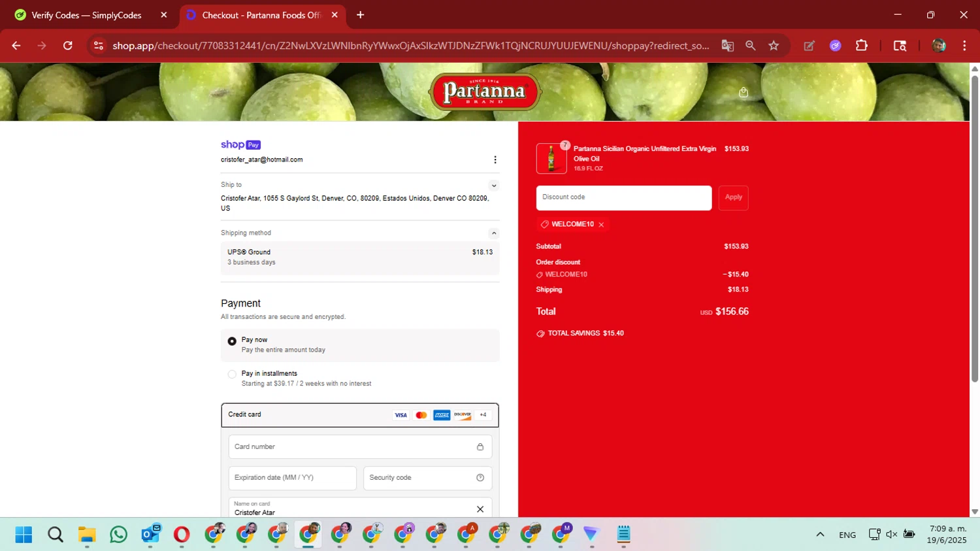Viewport: 980px width, 551px height.
Task: Click the olive oil product thumbnail
Action: click(x=551, y=159)
